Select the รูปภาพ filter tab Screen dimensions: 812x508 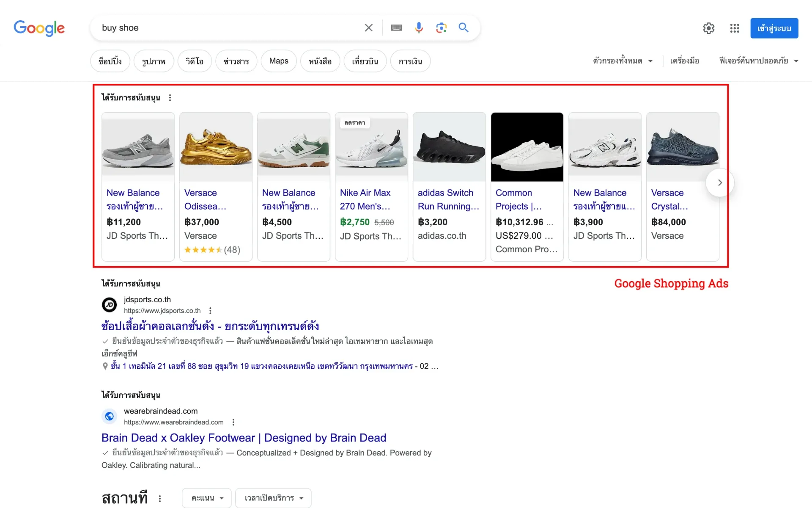(154, 61)
